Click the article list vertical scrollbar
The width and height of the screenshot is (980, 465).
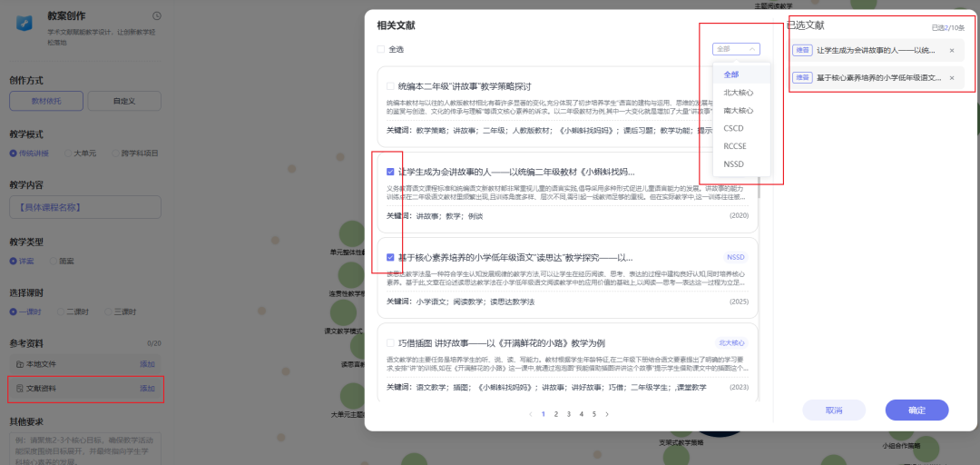[759, 186]
